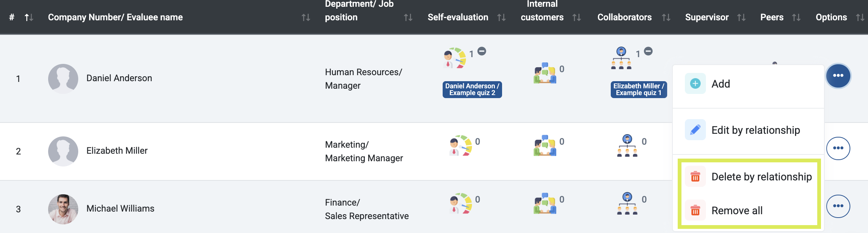The height and width of the screenshot is (233, 868).
Task: Remove Daniel Anderson's collaborator with minus icon
Action: (648, 51)
